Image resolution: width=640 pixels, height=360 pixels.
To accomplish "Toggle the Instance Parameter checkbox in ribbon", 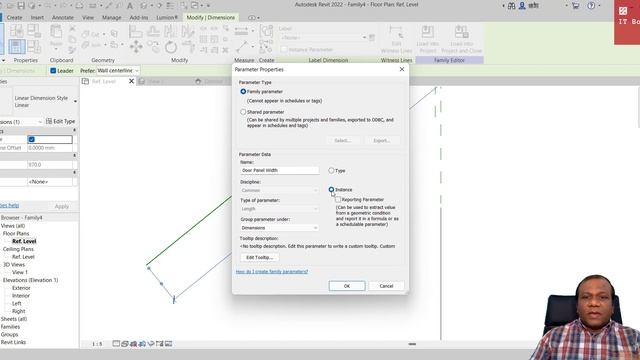I will coord(284,49).
